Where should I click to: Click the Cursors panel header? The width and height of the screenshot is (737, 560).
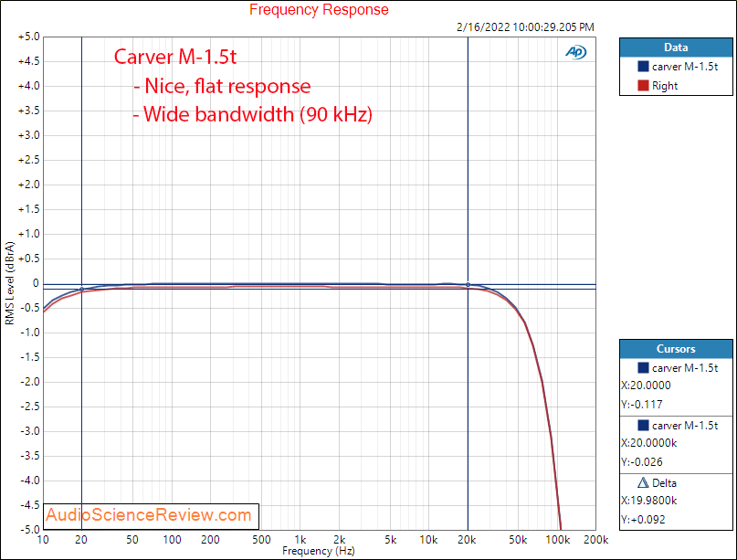676,349
